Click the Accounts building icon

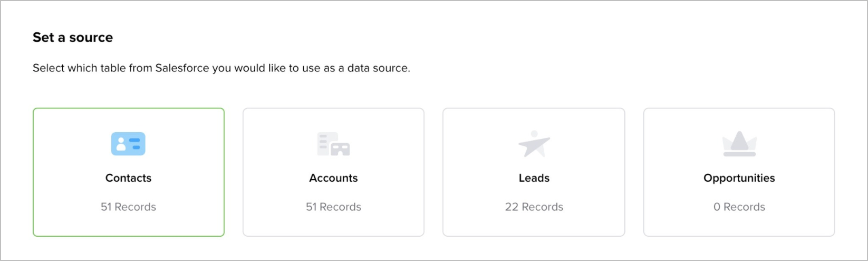pos(333,144)
